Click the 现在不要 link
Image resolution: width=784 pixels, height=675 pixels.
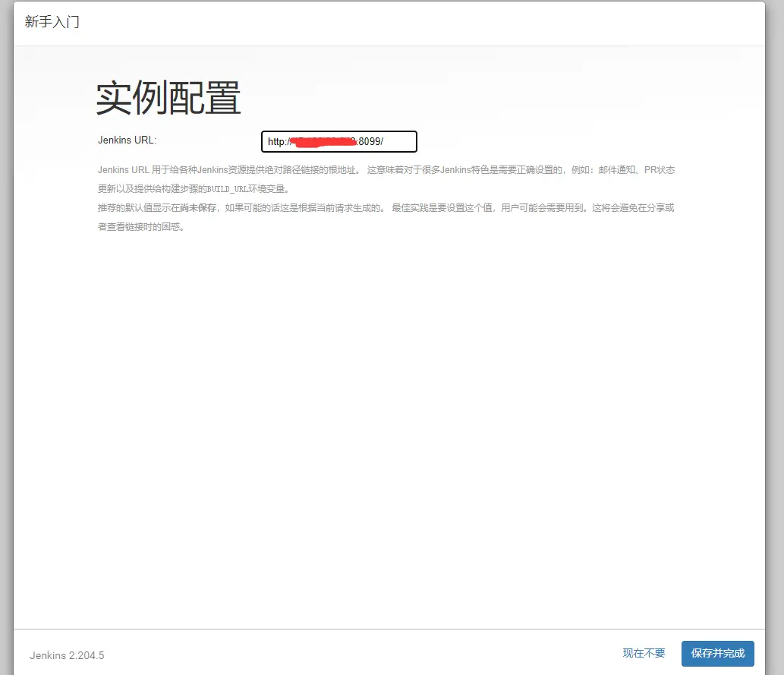644,653
